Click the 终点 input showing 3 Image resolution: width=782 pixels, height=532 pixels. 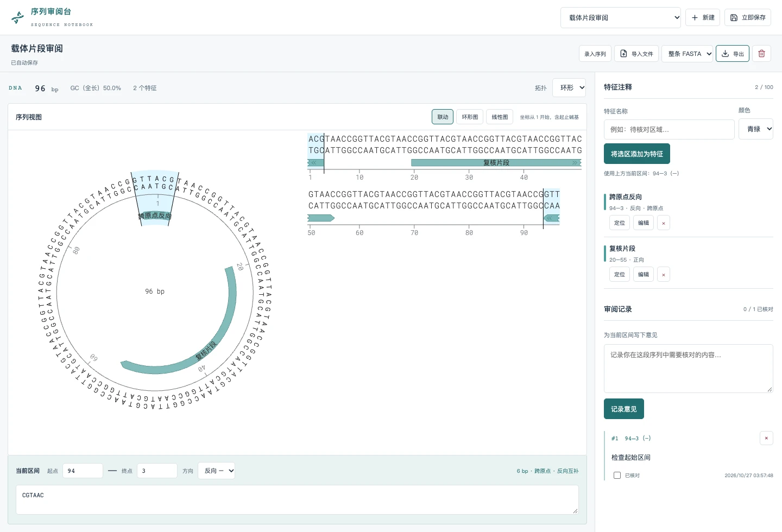click(x=157, y=471)
